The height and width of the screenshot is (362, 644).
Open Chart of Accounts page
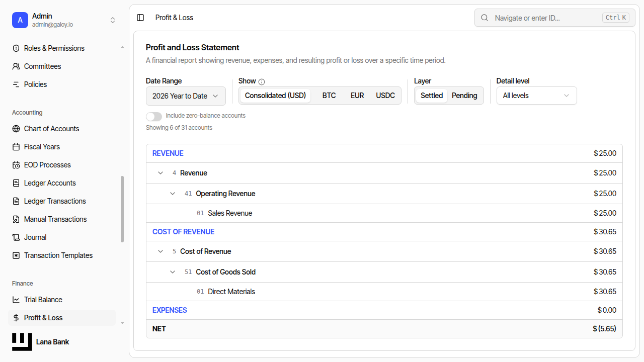(x=62, y=129)
